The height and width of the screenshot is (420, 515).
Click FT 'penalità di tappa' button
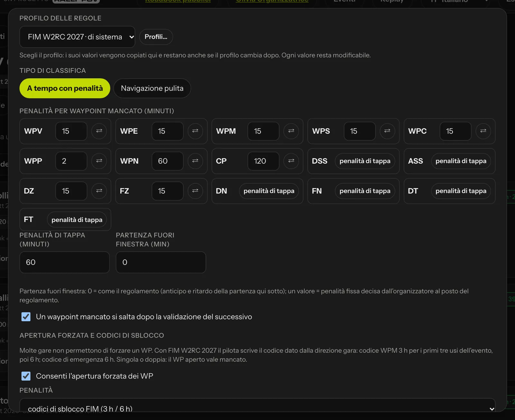(x=77, y=219)
